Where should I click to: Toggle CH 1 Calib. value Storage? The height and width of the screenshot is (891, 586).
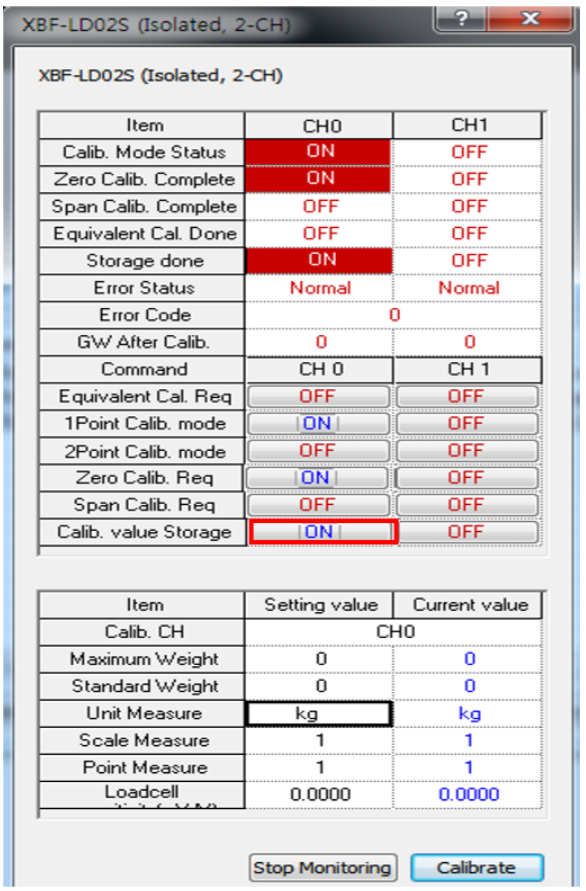(x=469, y=532)
